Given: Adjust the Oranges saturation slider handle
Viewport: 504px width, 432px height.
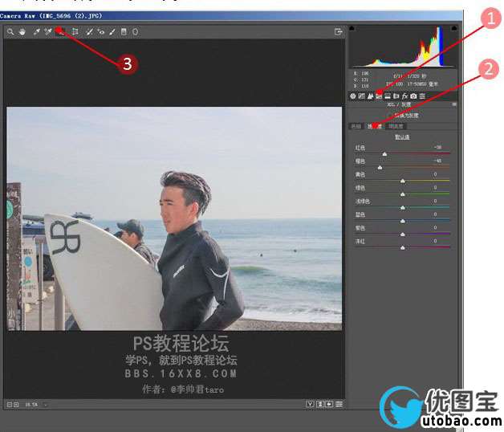Looking at the screenshot, I should click(380, 168).
